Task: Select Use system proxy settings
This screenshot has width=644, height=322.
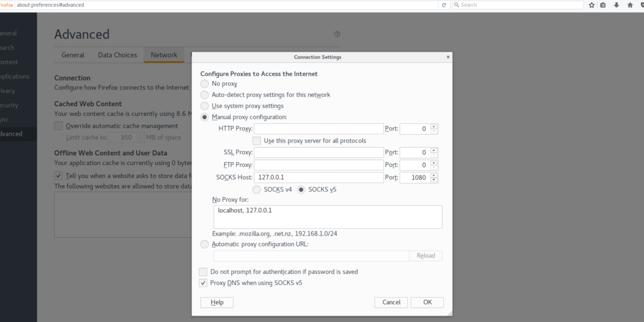Action: coord(204,106)
